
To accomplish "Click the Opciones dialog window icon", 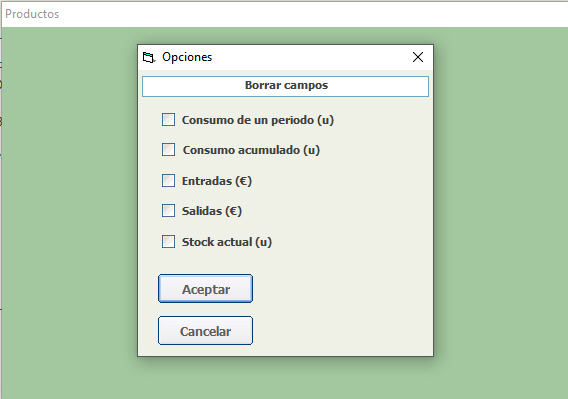I will coord(149,57).
